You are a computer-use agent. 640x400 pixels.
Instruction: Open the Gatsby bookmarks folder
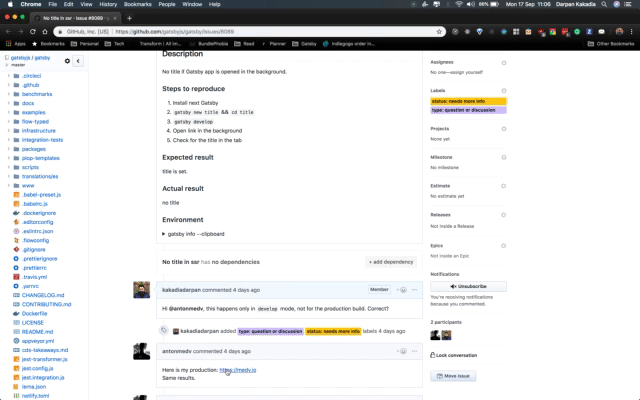click(x=304, y=44)
